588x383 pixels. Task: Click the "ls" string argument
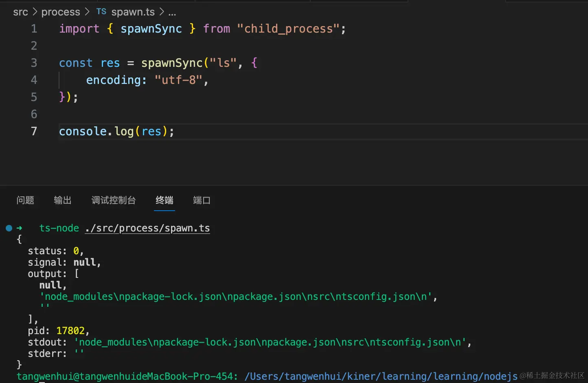click(223, 63)
